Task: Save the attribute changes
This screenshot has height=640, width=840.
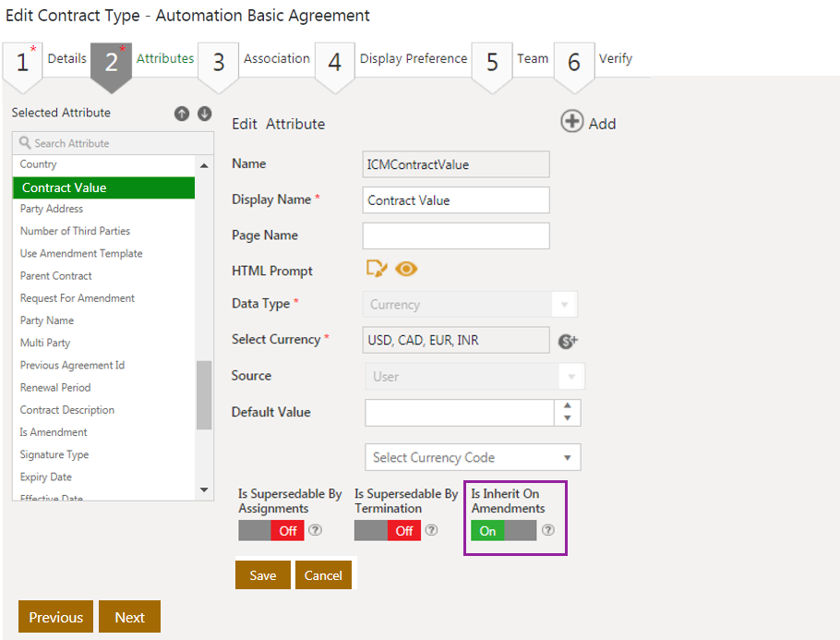Action: [262, 574]
